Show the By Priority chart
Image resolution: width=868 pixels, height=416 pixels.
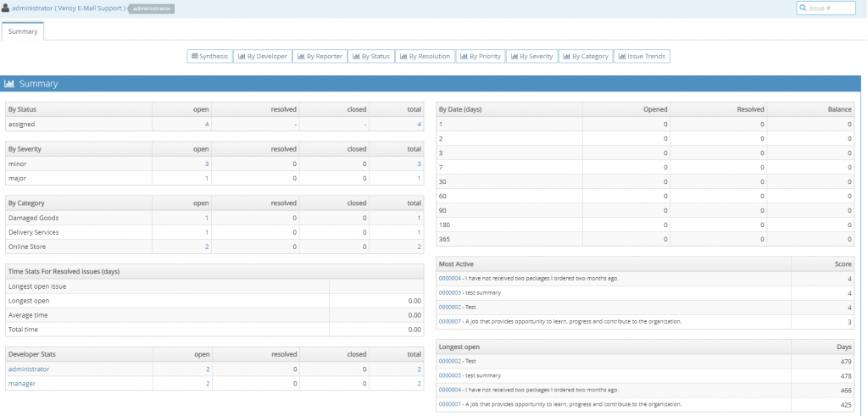(x=481, y=56)
